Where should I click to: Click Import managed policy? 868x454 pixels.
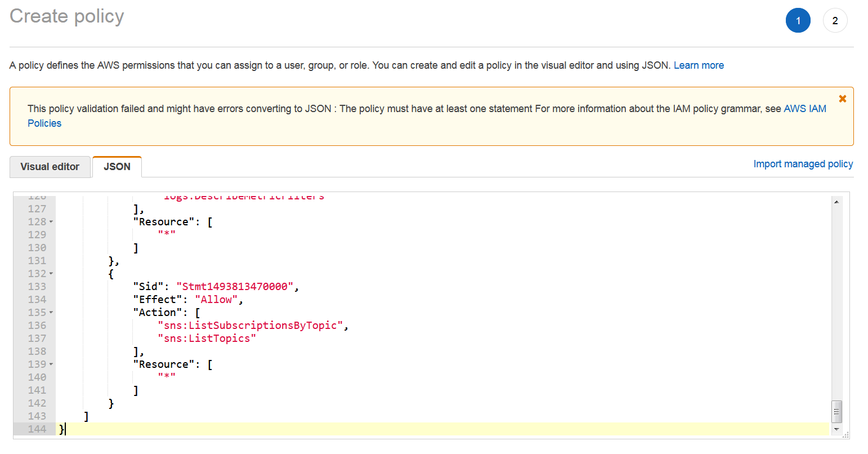tap(803, 164)
